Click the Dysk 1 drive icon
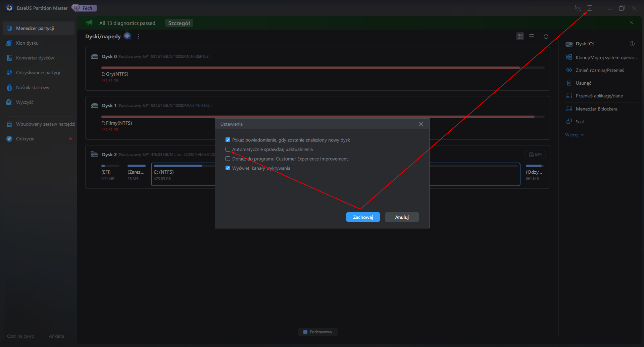This screenshot has height=347, width=644. tap(95, 105)
